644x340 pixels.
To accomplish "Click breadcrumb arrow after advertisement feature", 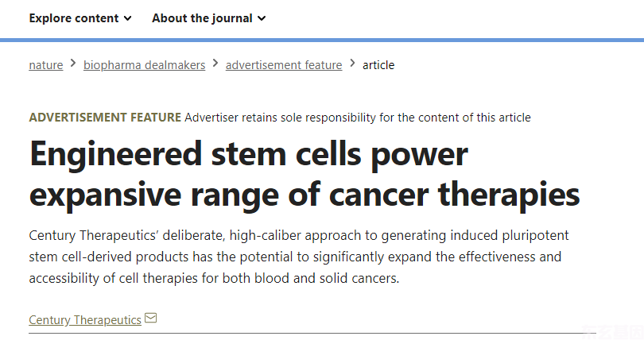I will tap(352, 64).
